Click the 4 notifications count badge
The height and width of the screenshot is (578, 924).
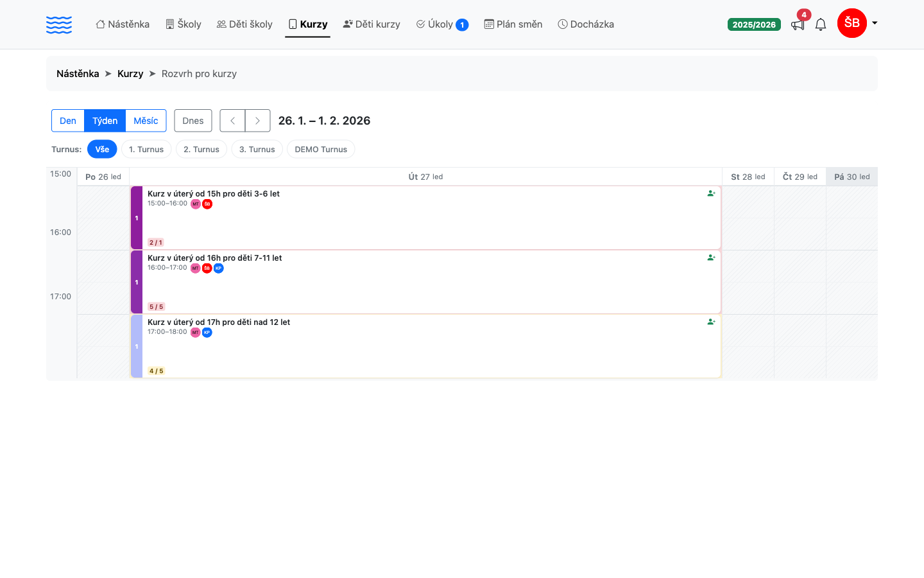point(804,15)
